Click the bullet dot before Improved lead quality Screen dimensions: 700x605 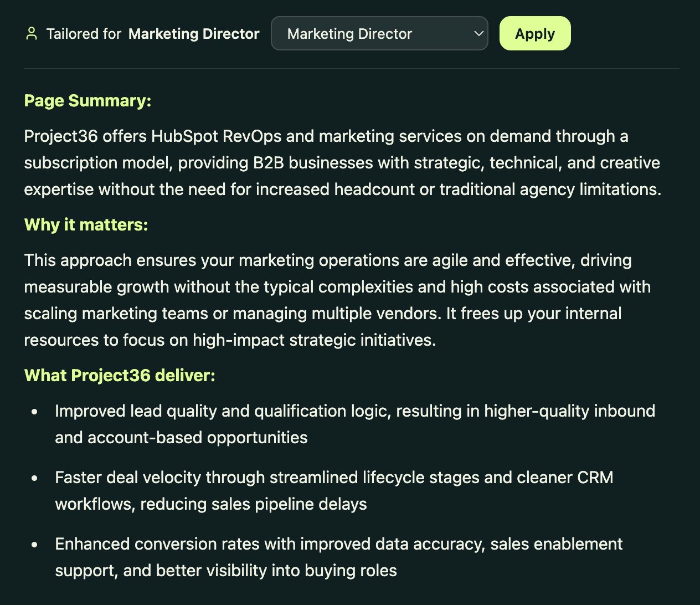[35, 412]
